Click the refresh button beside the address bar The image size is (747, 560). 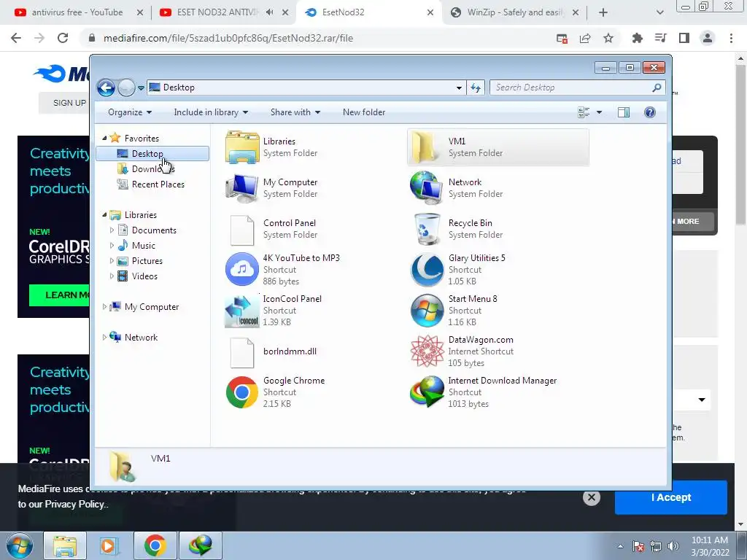click(x=476, y=87)
